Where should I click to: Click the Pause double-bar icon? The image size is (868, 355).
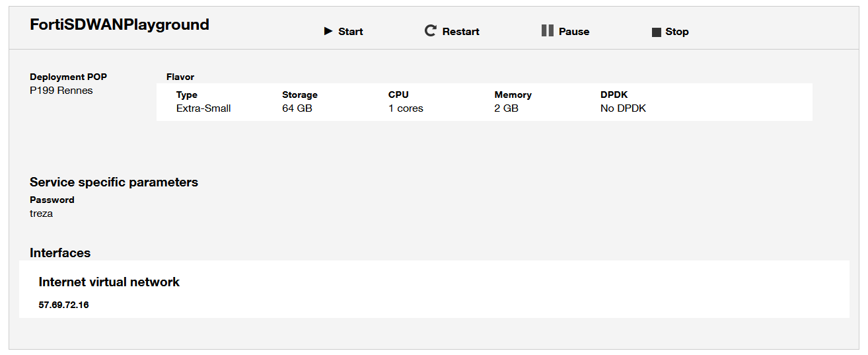pos(547,30)
